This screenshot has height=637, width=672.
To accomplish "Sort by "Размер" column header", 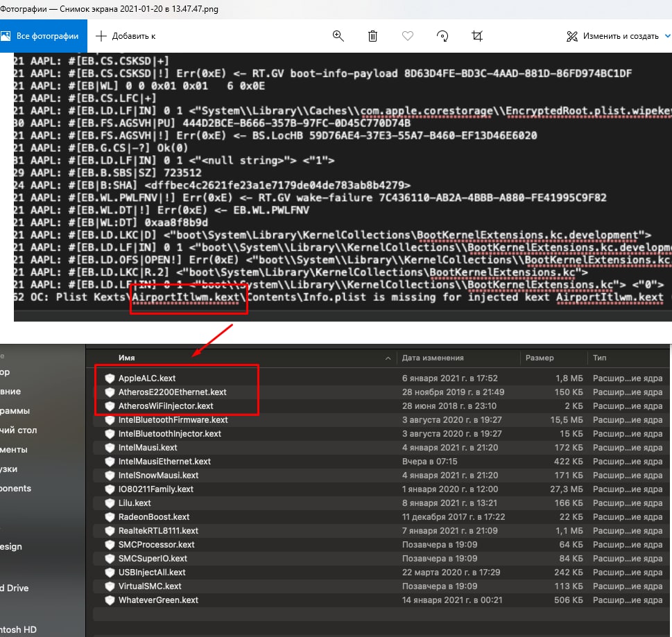I will pyautogui.click(x=540, y=358).
